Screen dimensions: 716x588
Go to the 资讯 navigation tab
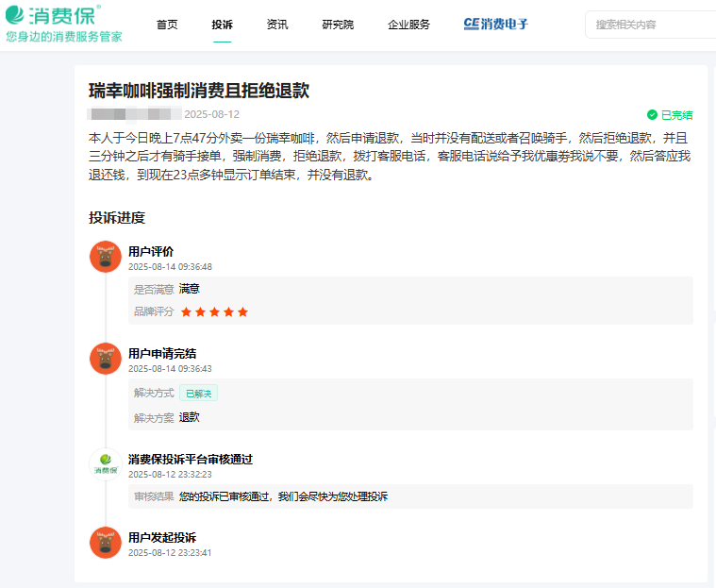pos(277,25)
